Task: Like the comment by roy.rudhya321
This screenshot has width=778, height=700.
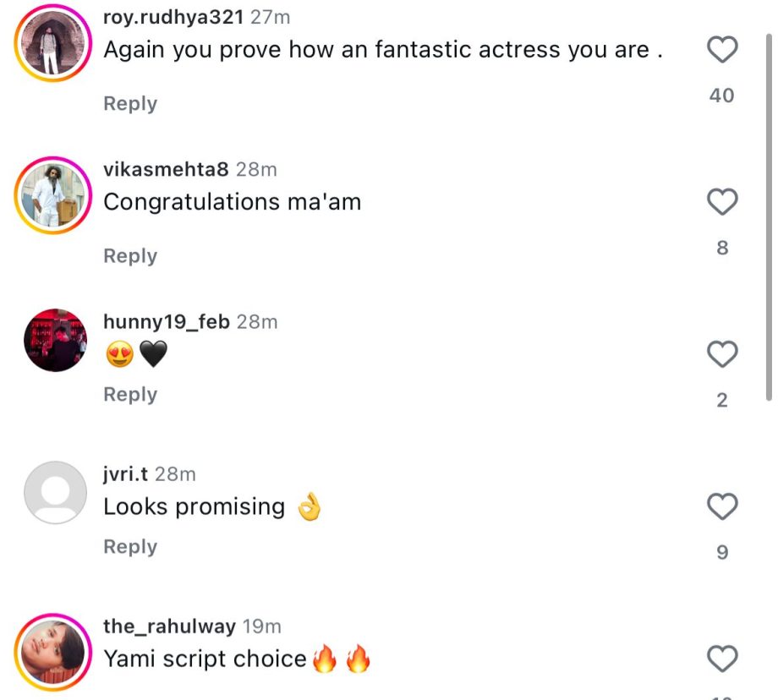Action: point(721,51)
